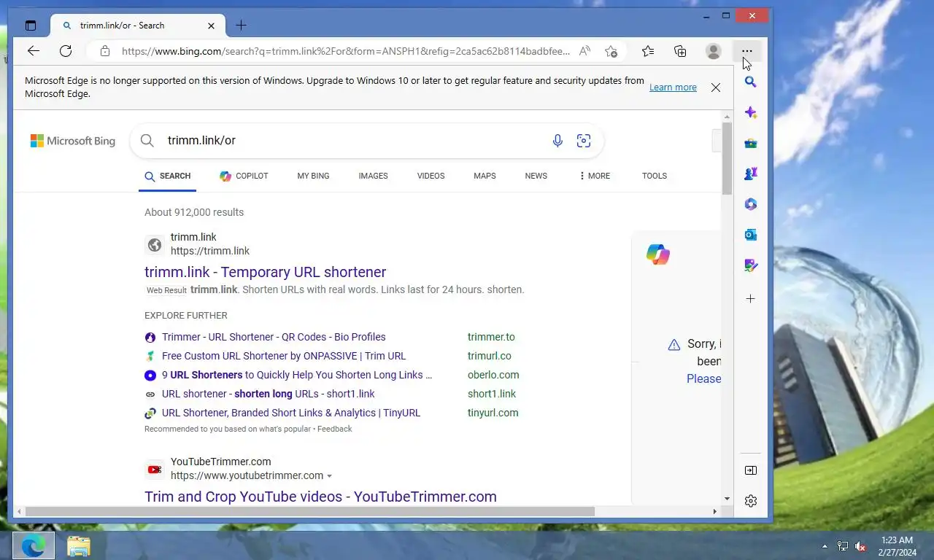View site information lock icon
Viewport: 934px width, 560px height.
pyautogui.click(x=105, y=51)
